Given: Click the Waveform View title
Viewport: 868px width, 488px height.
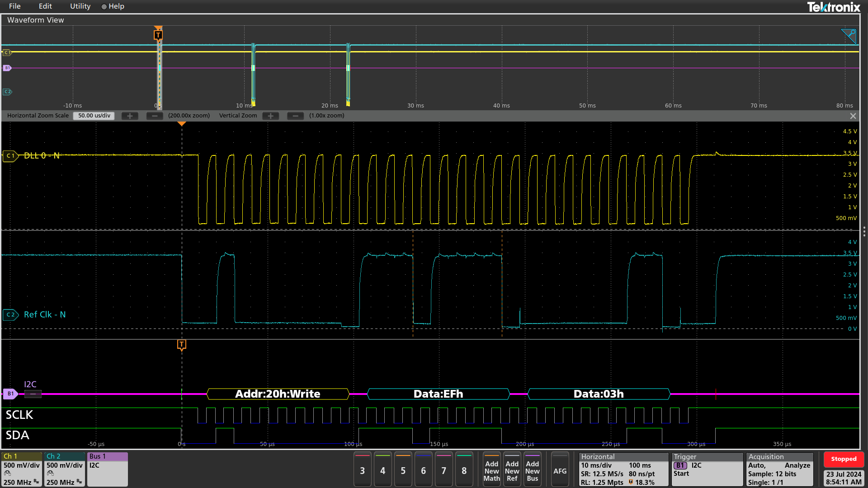Looking at the screenshot, I should tap(35, 20).
